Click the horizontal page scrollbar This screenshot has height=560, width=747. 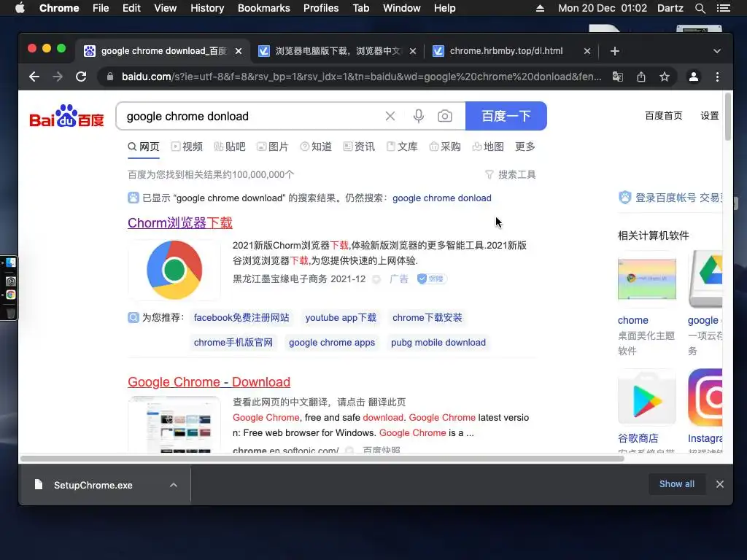point(322,459)
